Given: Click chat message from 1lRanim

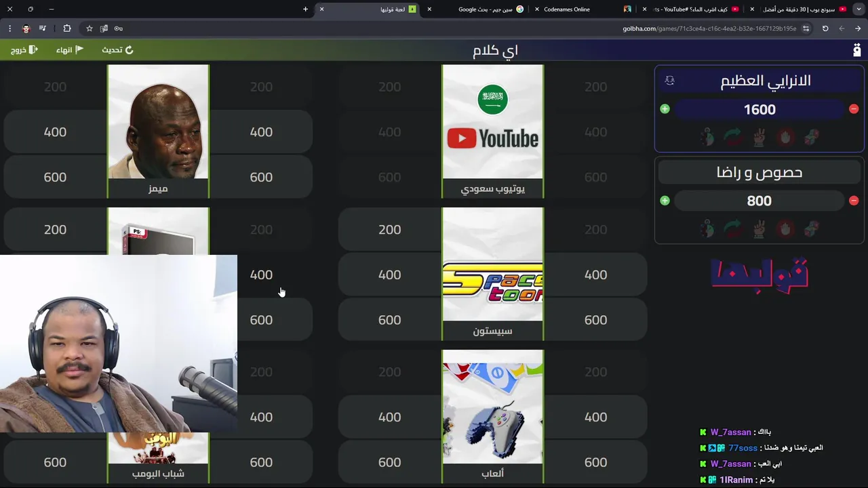Looking at the screenshot, I should coord(737,480).
